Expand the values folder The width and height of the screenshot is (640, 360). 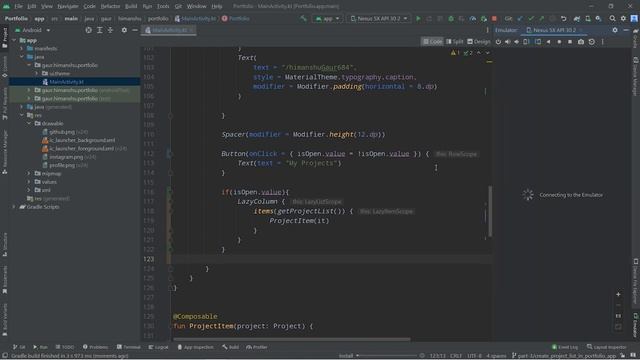click(29, 182)
